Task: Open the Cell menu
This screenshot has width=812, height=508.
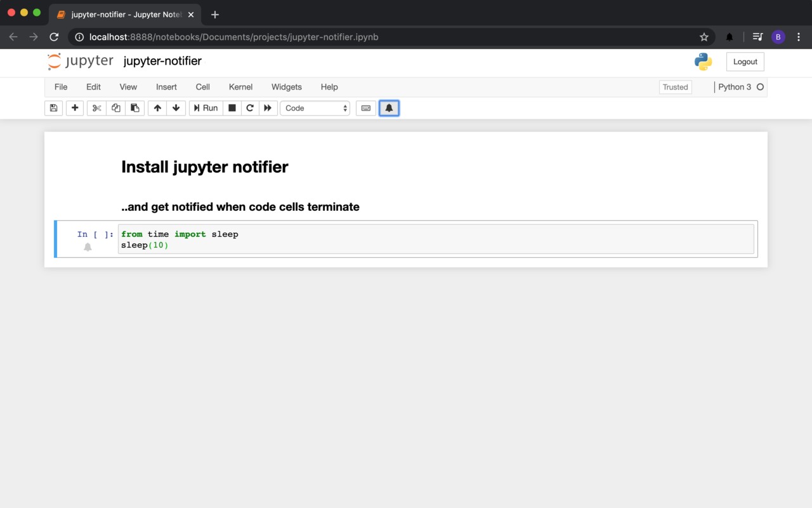Action: (203, 87)
